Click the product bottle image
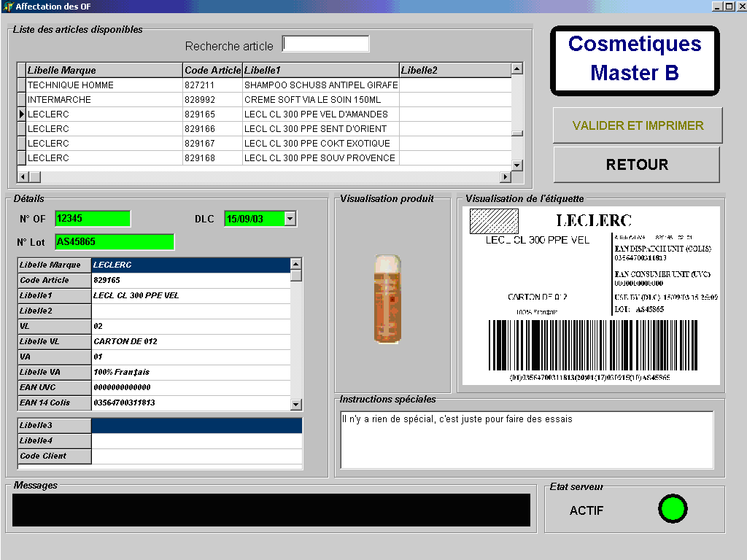The image size is (747, 560). click(x=388, y=299)
